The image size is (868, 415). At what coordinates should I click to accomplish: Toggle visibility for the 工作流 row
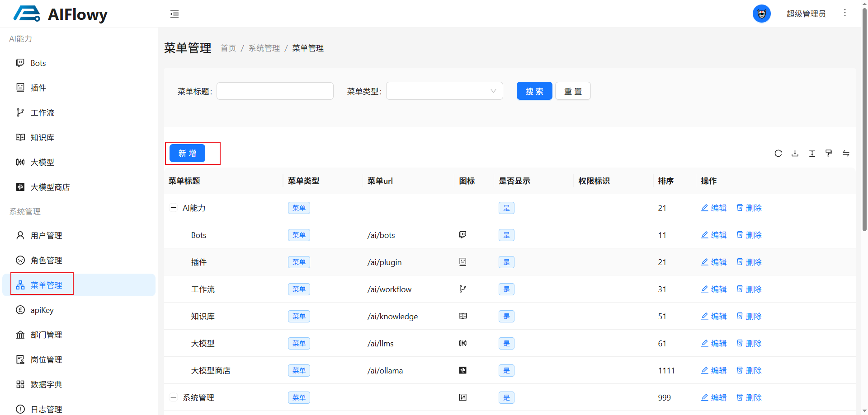point(506,289)
